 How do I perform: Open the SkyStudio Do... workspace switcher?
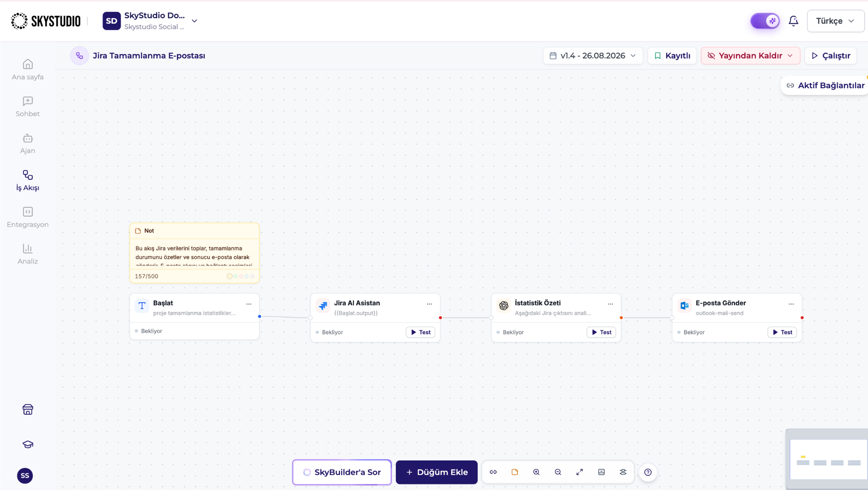click(150, 21)
